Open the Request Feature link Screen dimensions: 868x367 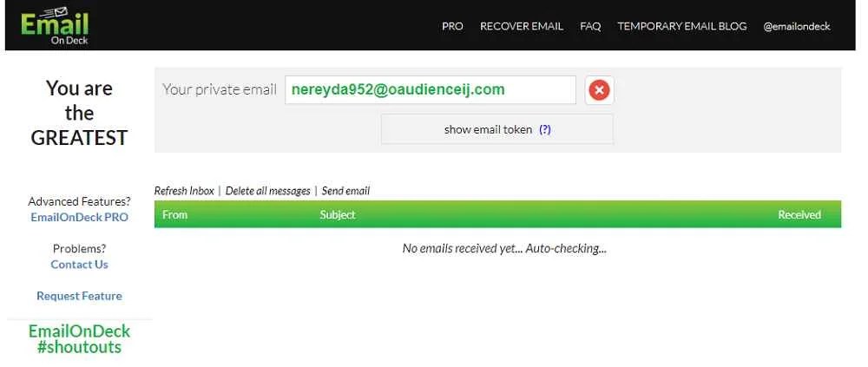[x=79, y=296]
